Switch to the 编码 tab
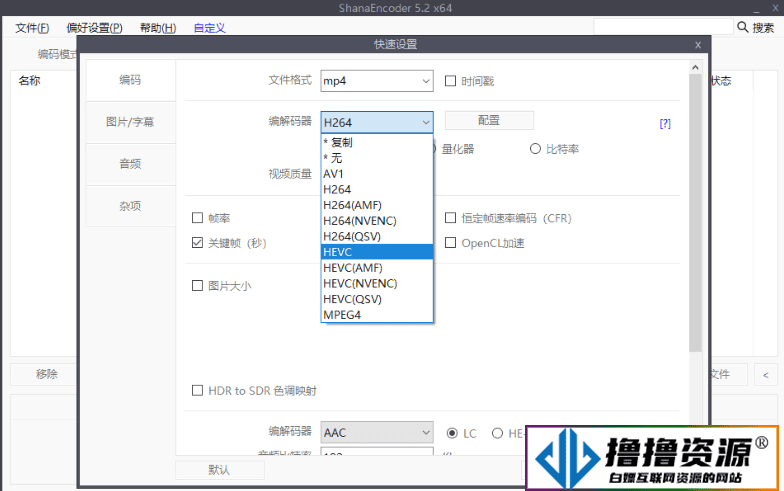 (130, 80)
